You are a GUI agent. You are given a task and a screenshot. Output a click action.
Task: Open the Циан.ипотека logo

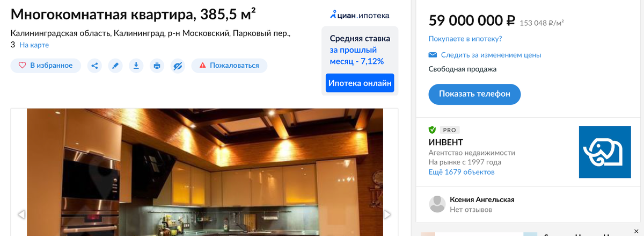tap(360, 15)
